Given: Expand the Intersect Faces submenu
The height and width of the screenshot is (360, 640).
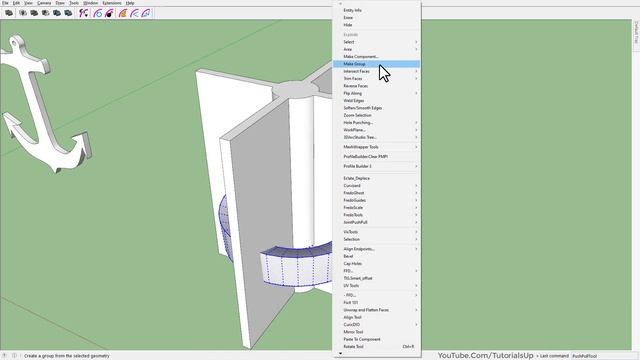Looking at the screenshot, I should click(376, 71).
